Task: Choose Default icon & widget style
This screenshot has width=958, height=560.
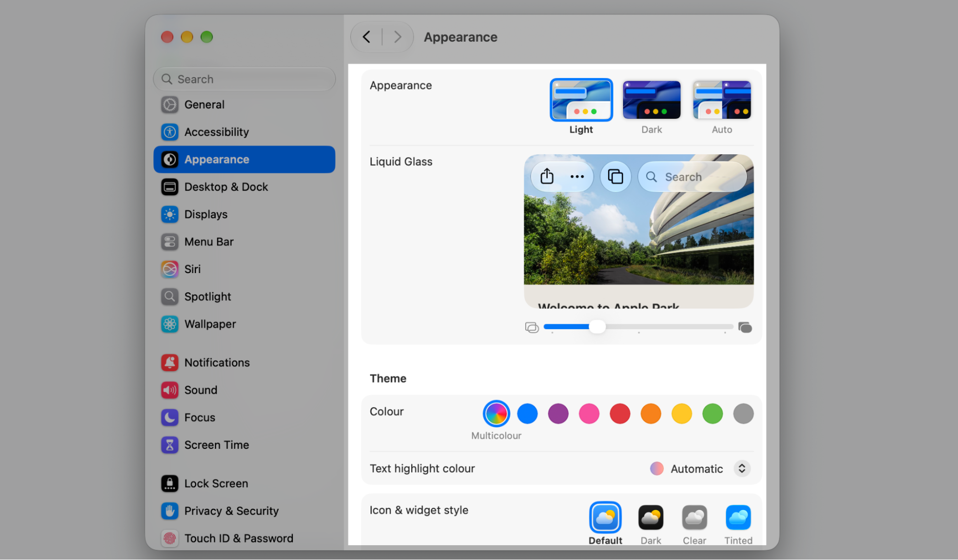Action: coord(605,523)
